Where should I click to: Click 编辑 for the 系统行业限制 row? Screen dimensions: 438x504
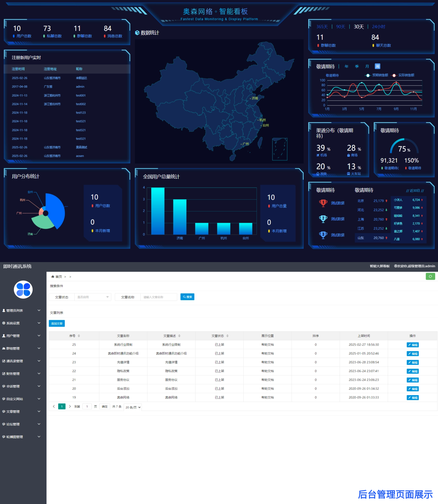(413, 345)
